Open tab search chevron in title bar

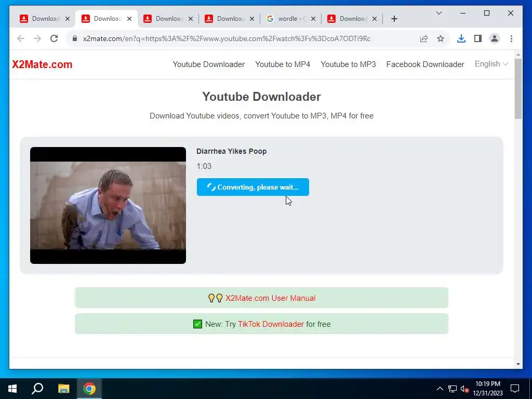[x=438, y=13]
